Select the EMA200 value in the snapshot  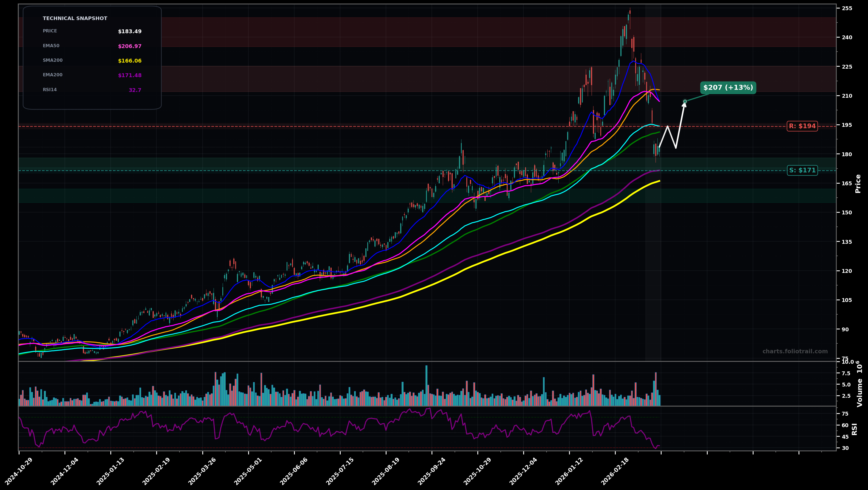tap(130, 75)
